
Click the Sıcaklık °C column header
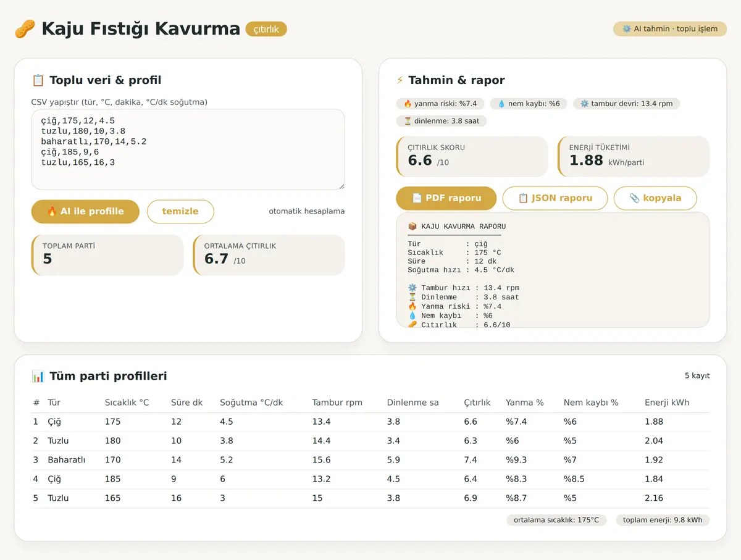tap(127, 403)
